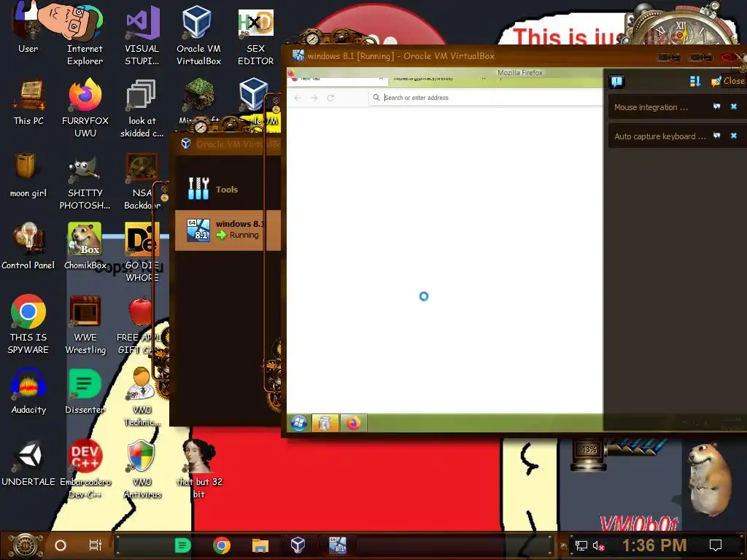Open Task View on taskbar
747x560 pixels.
point(96,545)
